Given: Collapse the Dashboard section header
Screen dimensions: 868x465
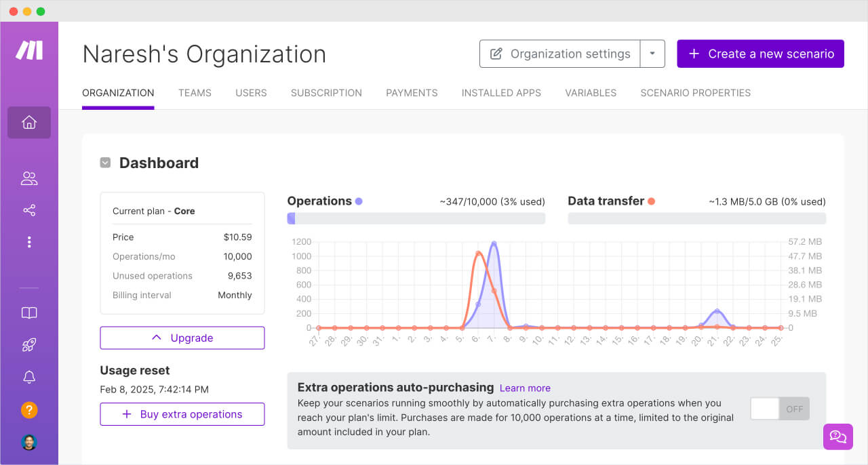Looking at the screenshot, I should [x=105, y=163].
